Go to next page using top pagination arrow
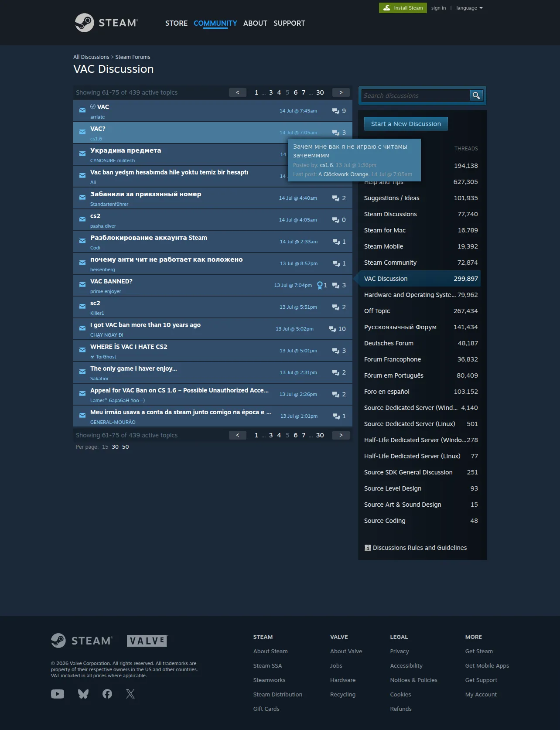 click(x=341, y=92)
